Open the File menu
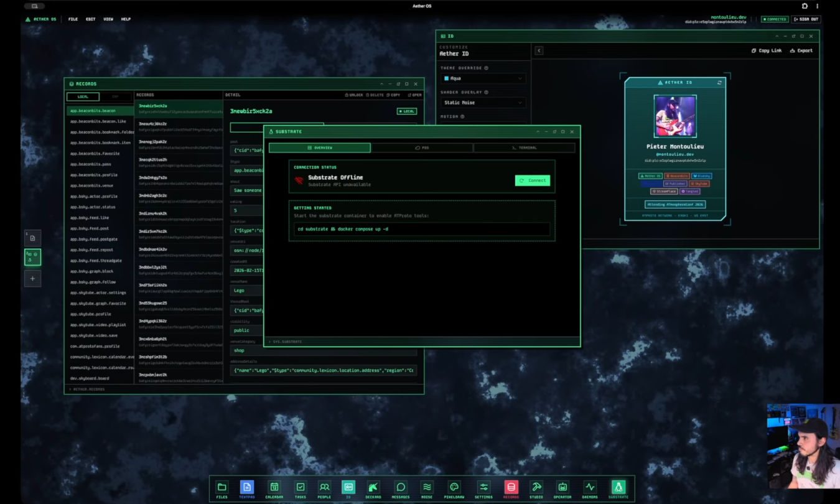 coord(73,19)
